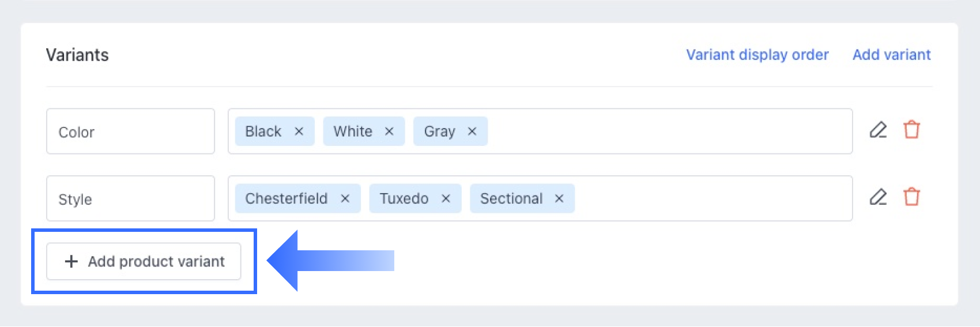This screenshot has width=980, height=327.
Task: Click the Add product variant button
Action: [x=144, y=261]
